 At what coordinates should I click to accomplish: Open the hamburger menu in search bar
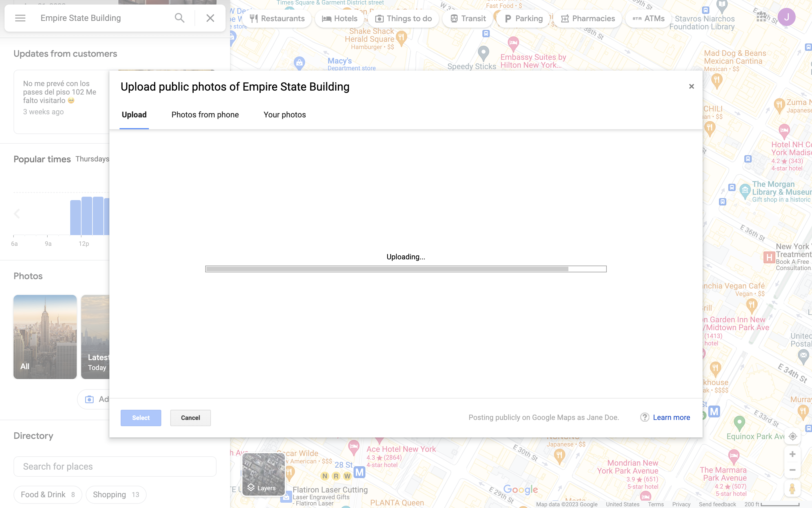(x=20, y=18)
